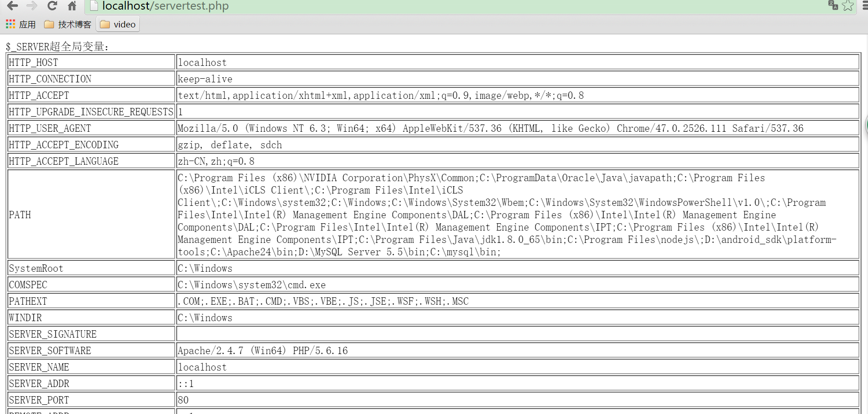868x414 pixels.
Task: Select the HTTP_ACCEPT_LANGUAGE key cell
Action: pyautogui.click(x=91, y=161)
